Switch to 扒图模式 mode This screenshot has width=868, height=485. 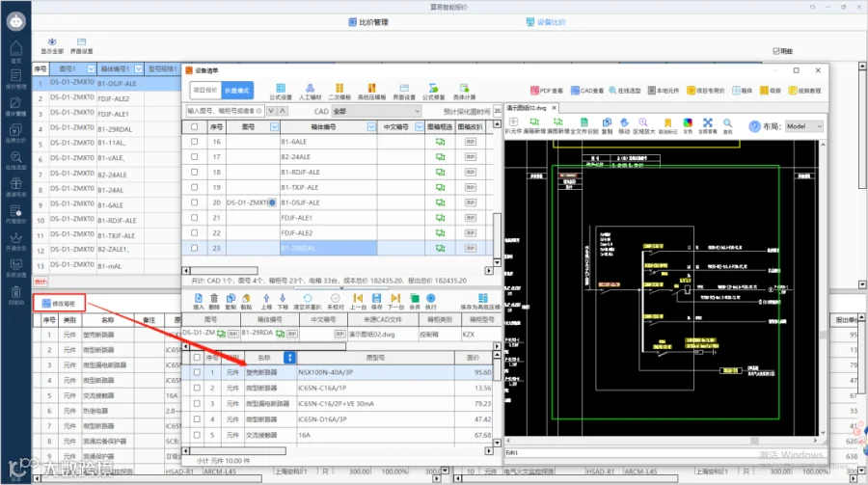(x=237, y=91)
